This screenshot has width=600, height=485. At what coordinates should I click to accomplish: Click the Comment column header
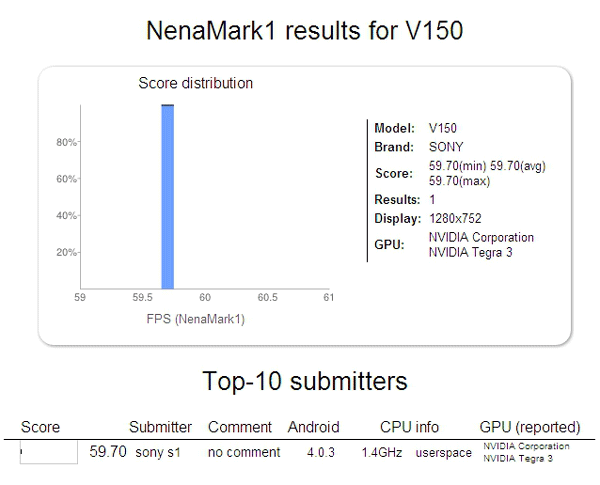[x=240, y=427]
